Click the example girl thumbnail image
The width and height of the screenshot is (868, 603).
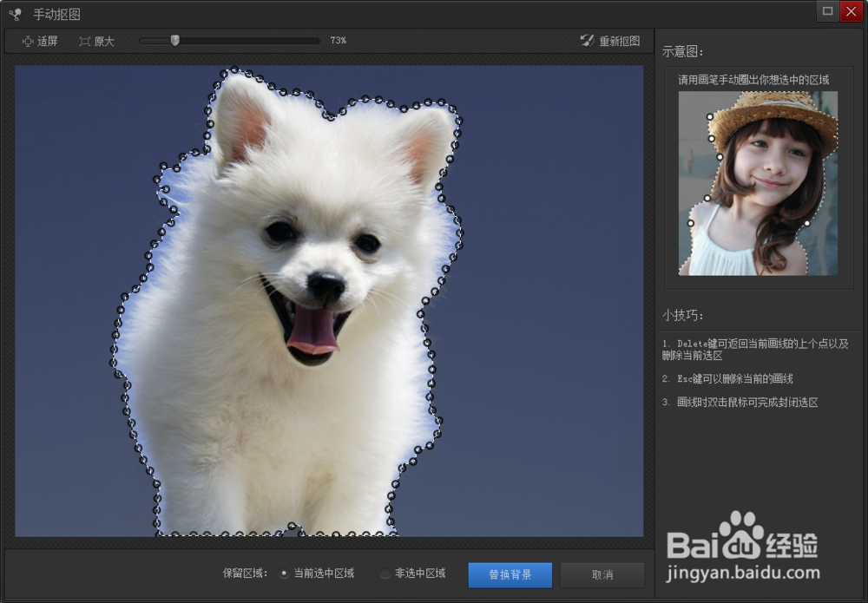click(x=758, y=183)
